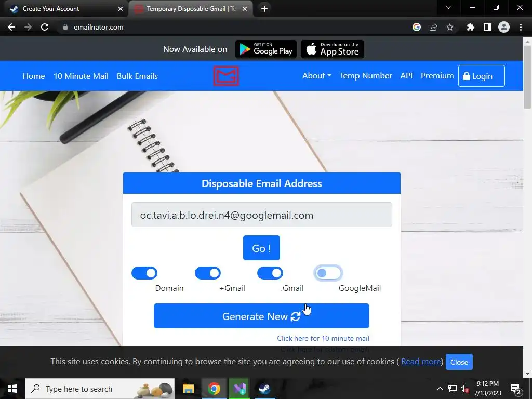532x399 pixels.
Task: Click the muted volume tray icon
Action: coord(465,389)
